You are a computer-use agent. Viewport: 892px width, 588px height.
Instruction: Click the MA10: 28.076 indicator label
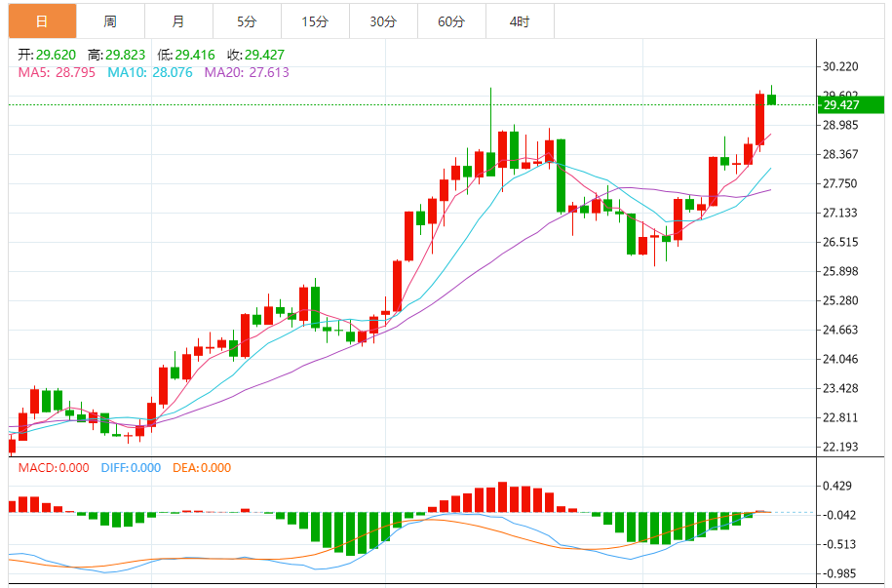150,73
